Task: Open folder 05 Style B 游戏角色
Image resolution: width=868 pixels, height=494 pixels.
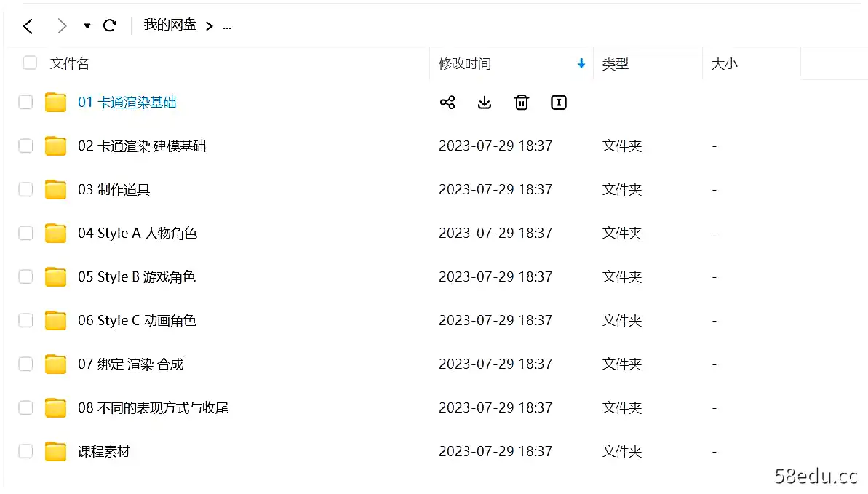Action: [136, 276]
